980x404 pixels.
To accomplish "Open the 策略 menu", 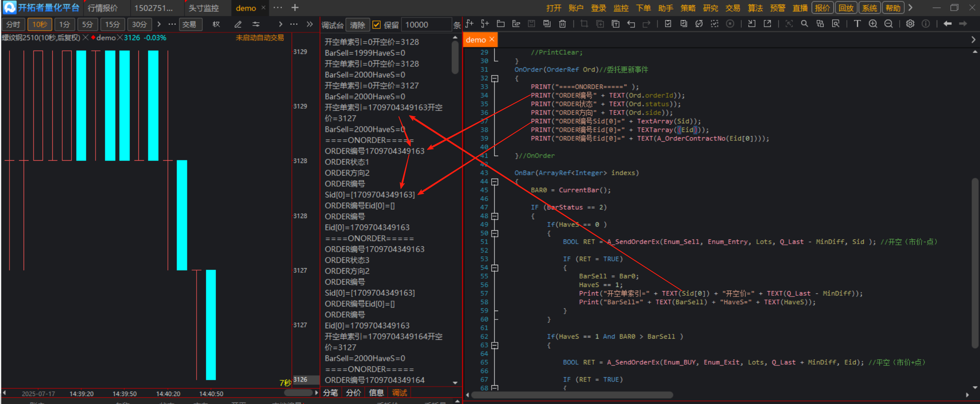I will (688, 8).
